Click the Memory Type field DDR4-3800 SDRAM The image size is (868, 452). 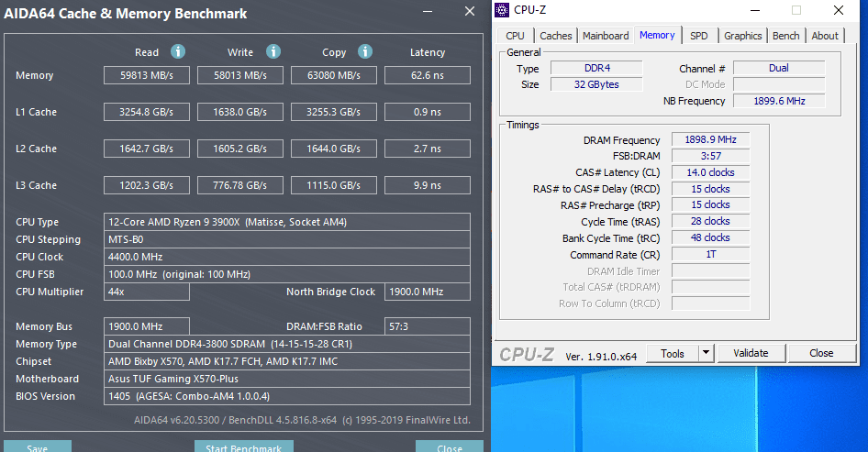click(287, 344)
